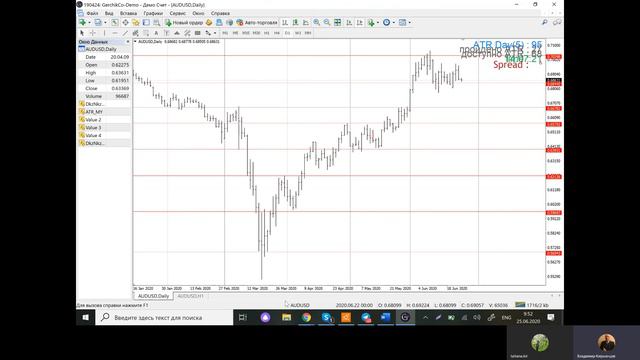This screenshot has height=360, width=640.
Task: Open the Periods clock icon
Action: point(386,22)
